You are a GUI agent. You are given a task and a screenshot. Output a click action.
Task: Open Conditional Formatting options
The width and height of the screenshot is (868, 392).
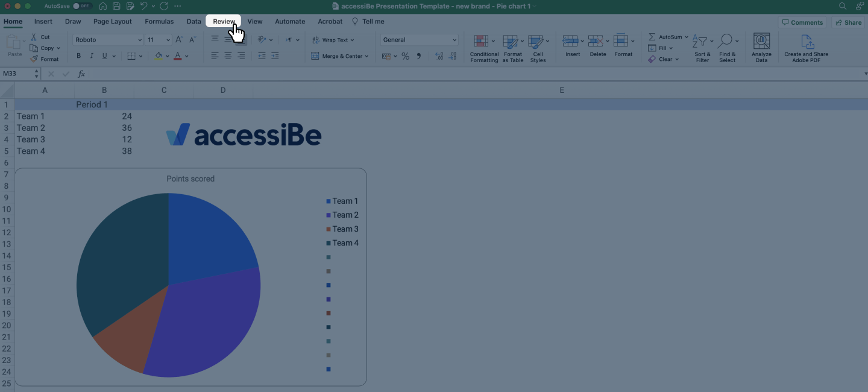483,48
